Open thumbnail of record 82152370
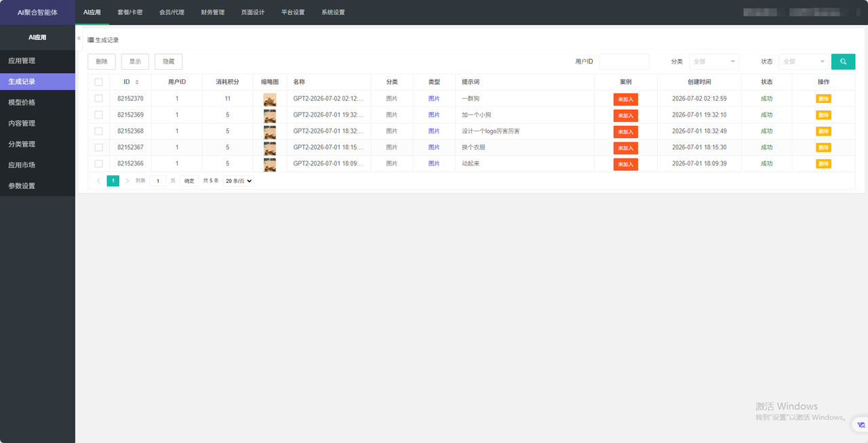The width and height of the screenshot is (868, 443). [270, 99]
